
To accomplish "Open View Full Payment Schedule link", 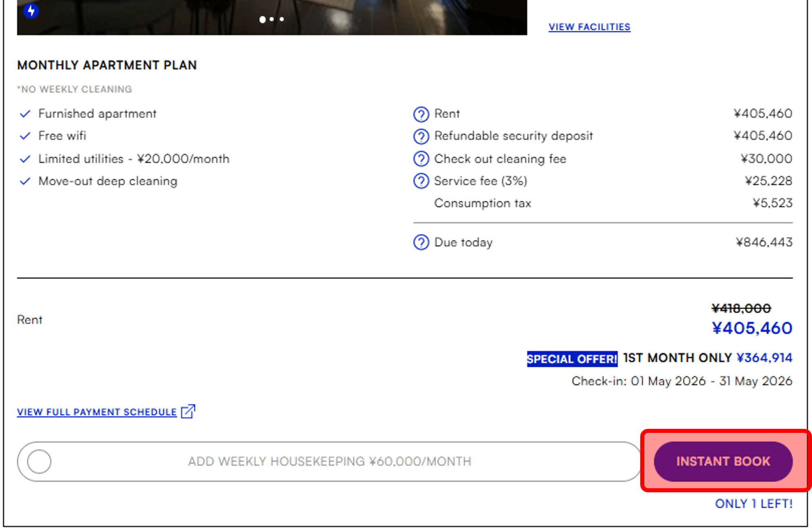I will [x=97, y=412].
